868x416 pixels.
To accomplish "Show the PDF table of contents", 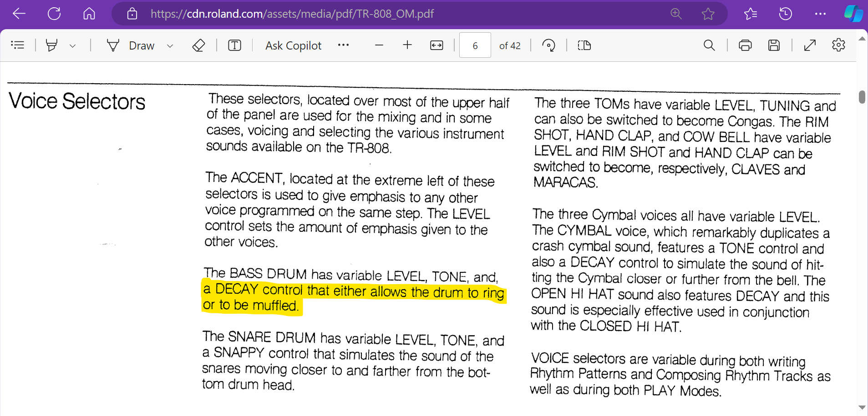I will [x=18, y=45].
